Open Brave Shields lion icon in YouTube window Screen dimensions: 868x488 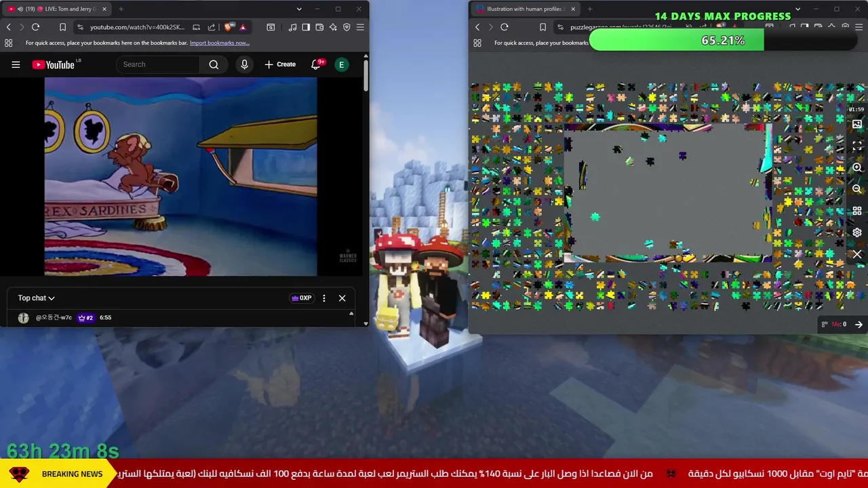(229, 27)
